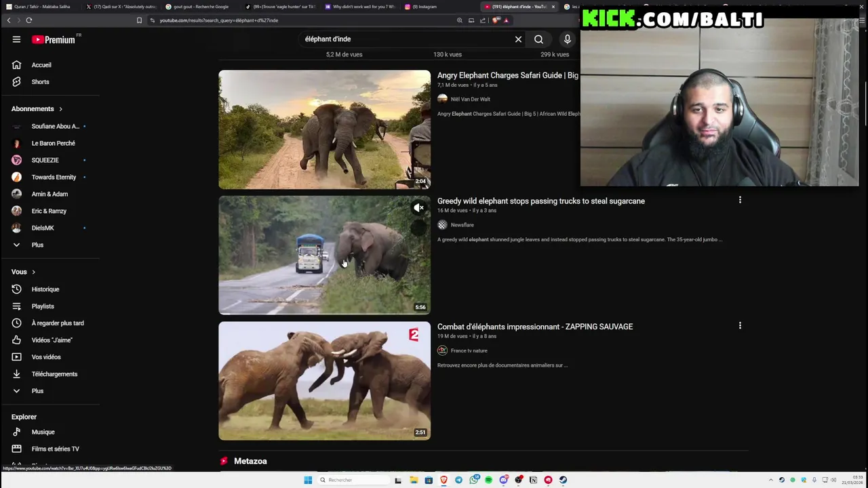Image resolution: width=868 pixels, height=488 pixels.
Task: Click the YouTube Premium logo
Action: point(54,39)
